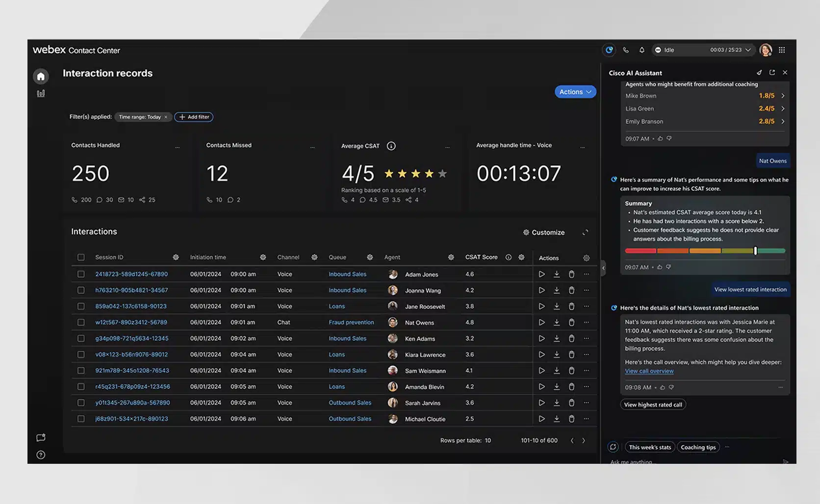This screenshot has width=820, height=504.
Task: Check the row for session 2418723-589d1245-67890
Action: coord(81,274)
